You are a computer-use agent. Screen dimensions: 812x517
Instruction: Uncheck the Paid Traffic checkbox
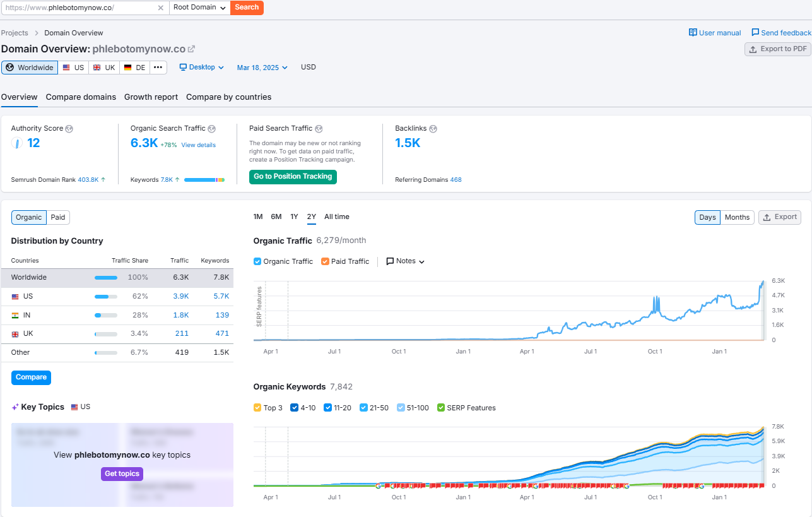click(x=325, y=261)
